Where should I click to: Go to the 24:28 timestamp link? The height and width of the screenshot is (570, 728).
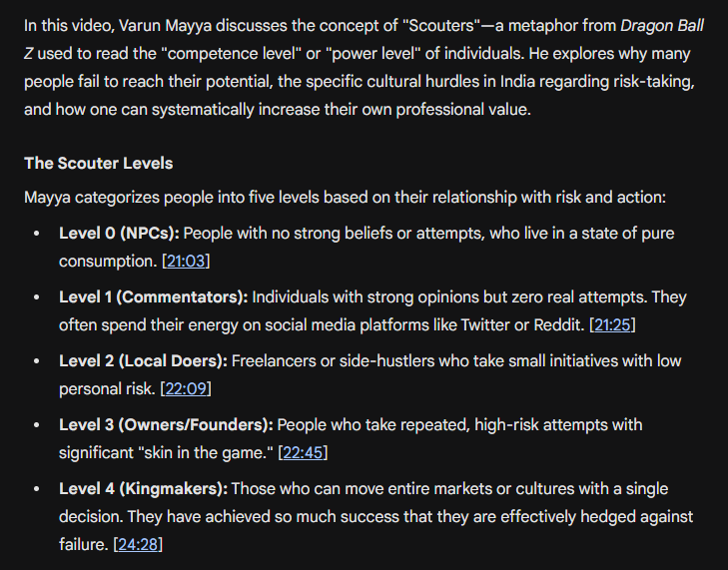(138, 545)
